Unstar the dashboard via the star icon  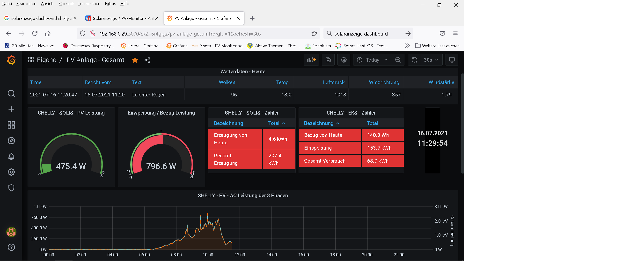coord(135,60)
